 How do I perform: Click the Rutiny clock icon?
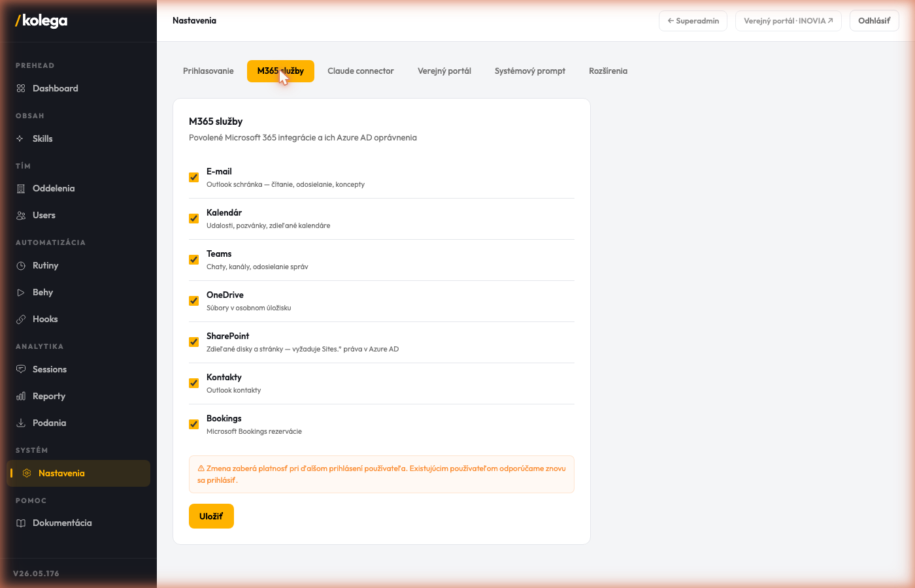coord(21,265)
